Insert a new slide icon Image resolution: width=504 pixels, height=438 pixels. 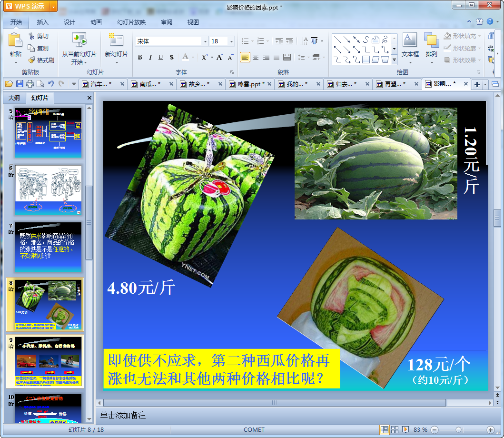116,40
